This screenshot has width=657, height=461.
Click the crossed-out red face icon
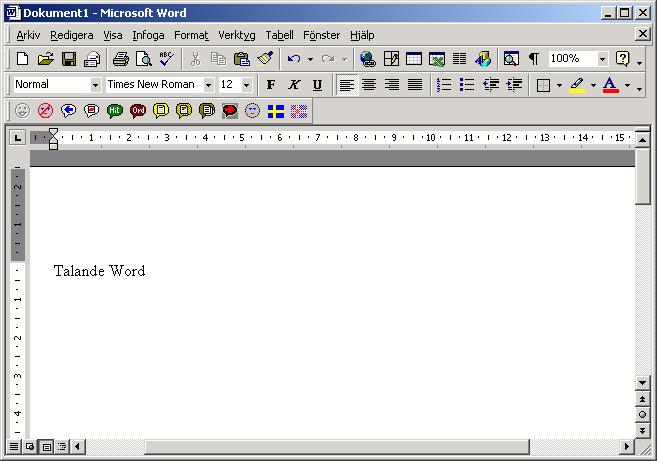[45, 111]
